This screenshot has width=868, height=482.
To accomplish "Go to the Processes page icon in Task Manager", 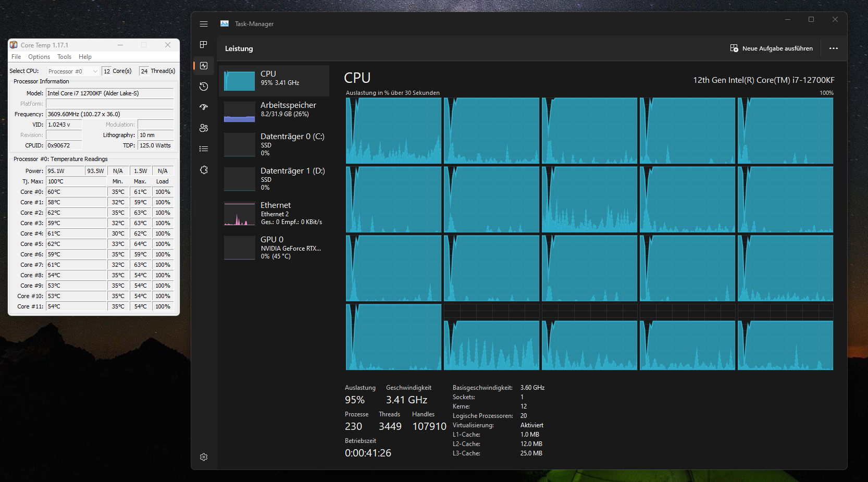I will [x=204, y=45].
